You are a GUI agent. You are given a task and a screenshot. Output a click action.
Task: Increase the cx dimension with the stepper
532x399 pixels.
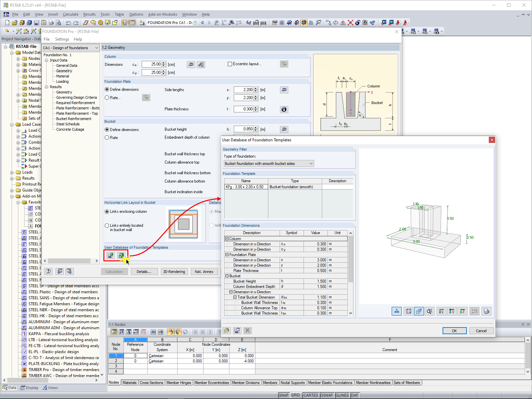pyautogui.click(x=164, y=63)
